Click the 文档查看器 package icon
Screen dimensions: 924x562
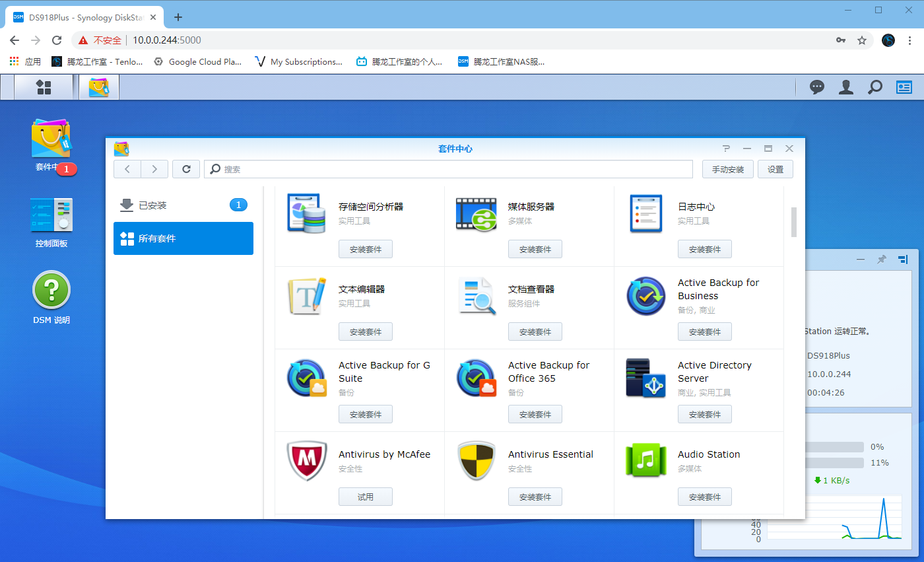476,296
